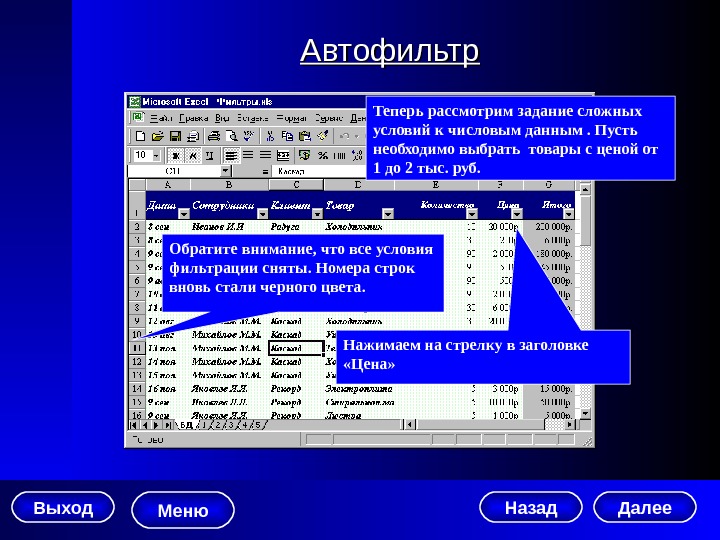Toggle center alignment button

pyautogui.click(x=248, y=156)
